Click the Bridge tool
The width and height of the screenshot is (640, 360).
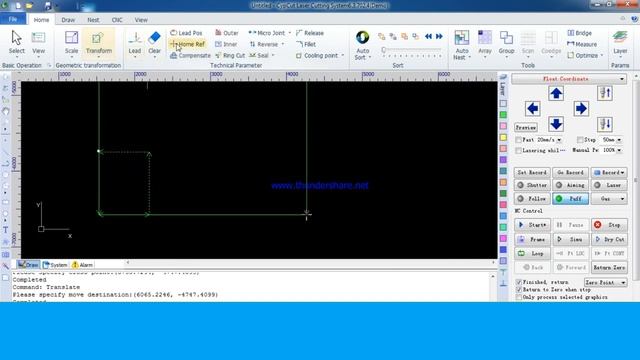(580, 33)
